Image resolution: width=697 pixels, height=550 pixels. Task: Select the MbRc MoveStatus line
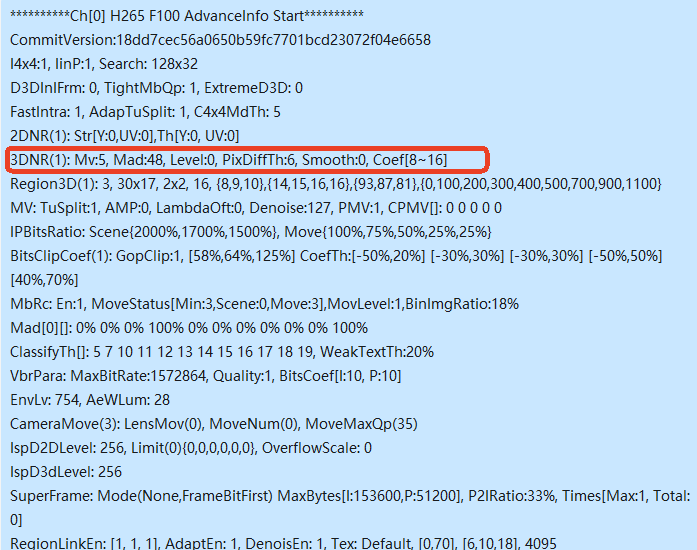coord(264,304)
